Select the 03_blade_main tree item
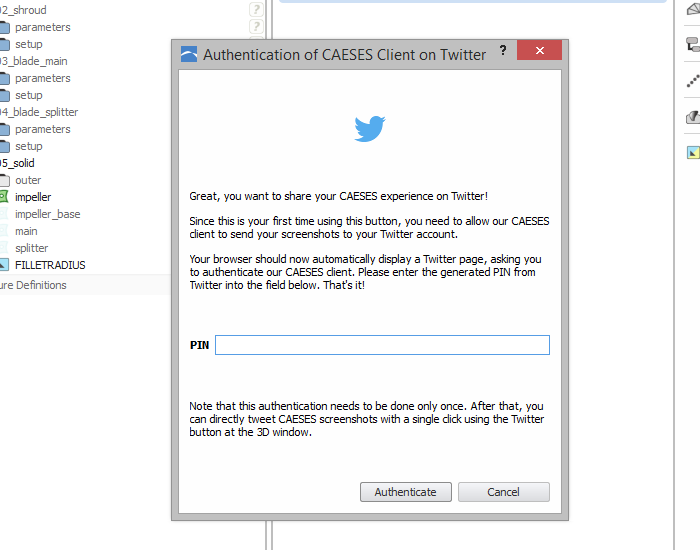Image resolution: width=700 pixels, height=550 pixels. point(34,61)
